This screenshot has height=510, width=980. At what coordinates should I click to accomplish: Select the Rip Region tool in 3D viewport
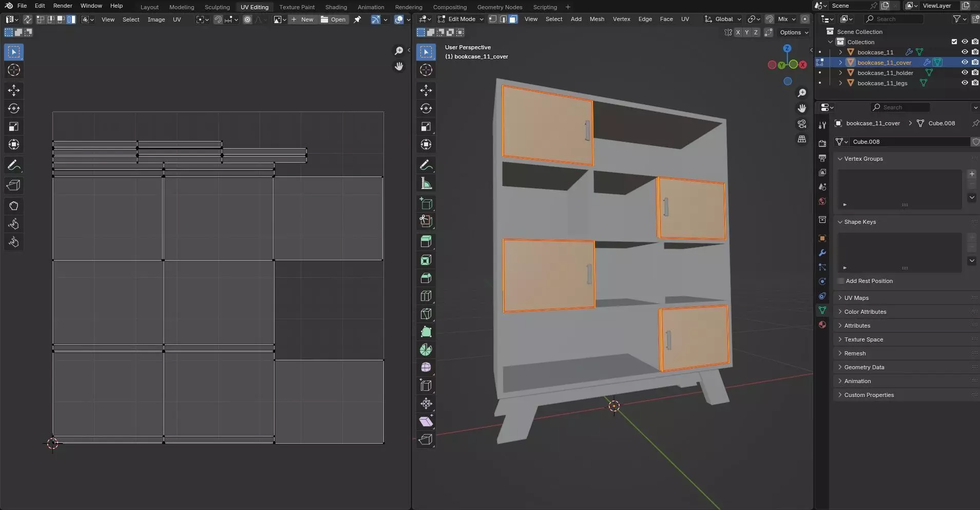tap(426, 439)
